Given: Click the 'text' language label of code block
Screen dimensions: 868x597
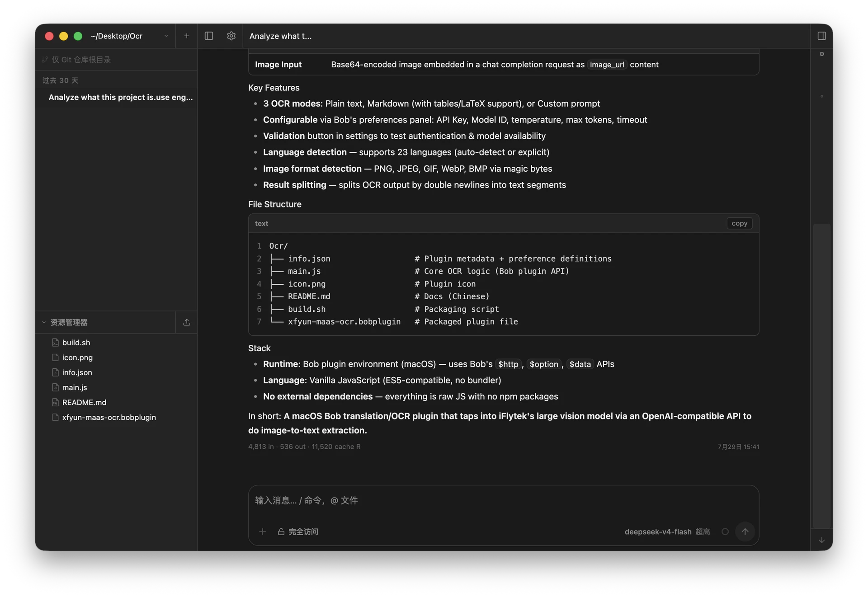Looking at the screenshot, I should 261,223.
